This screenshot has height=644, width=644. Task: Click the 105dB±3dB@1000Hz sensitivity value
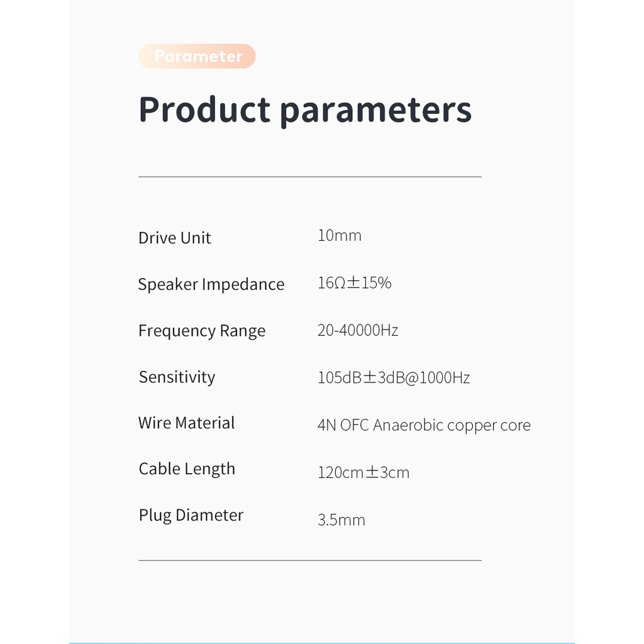(x=394, y=377)
